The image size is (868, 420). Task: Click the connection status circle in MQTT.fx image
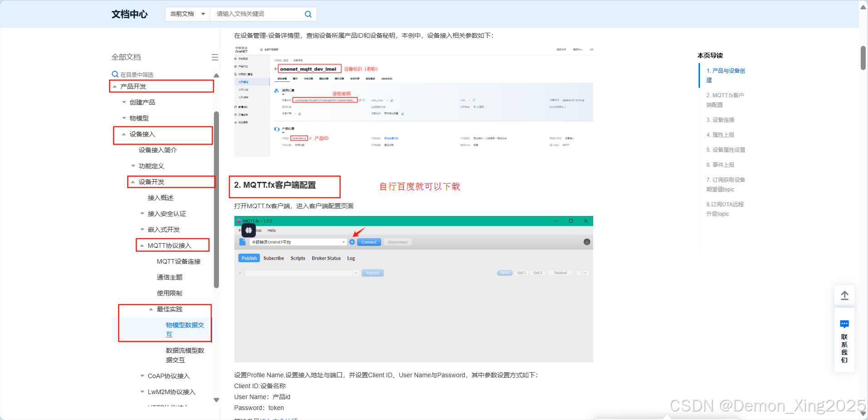(587, 242)
